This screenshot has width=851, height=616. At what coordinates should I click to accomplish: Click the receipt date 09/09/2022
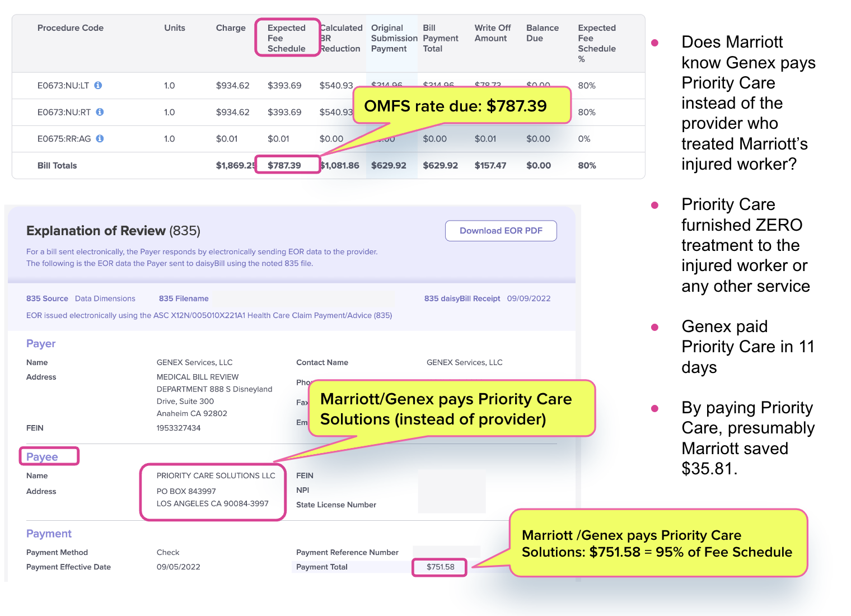pos(529,298)
